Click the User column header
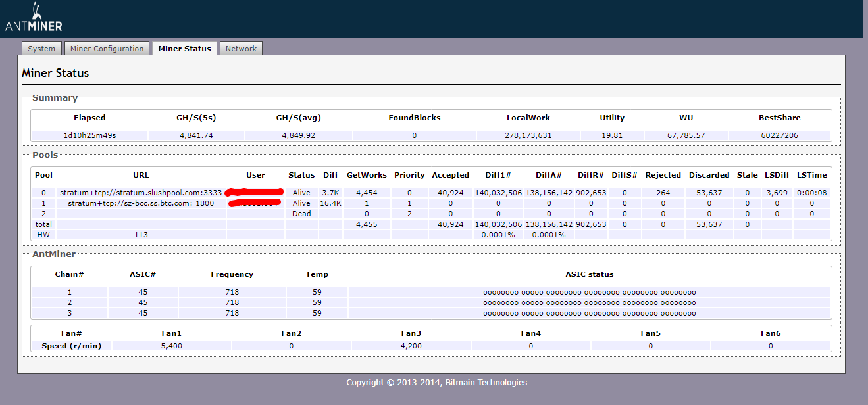Image resolution: width=868 pixels, height=405 pixels. 255,175
